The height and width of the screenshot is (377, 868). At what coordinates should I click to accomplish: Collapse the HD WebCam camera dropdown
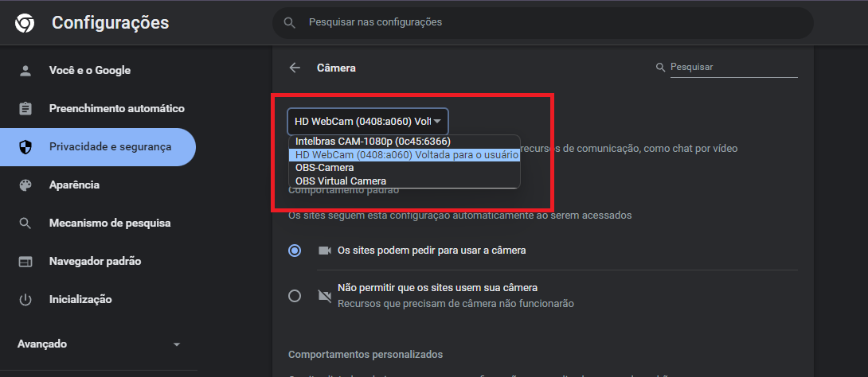coord(368,122)
